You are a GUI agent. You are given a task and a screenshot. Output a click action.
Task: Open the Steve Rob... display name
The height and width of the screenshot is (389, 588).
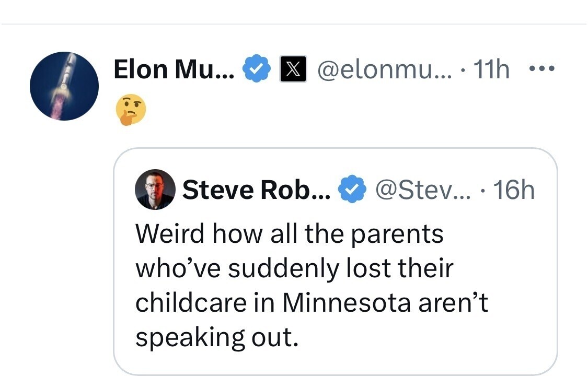pyautogui.click(x=256, y=191)
